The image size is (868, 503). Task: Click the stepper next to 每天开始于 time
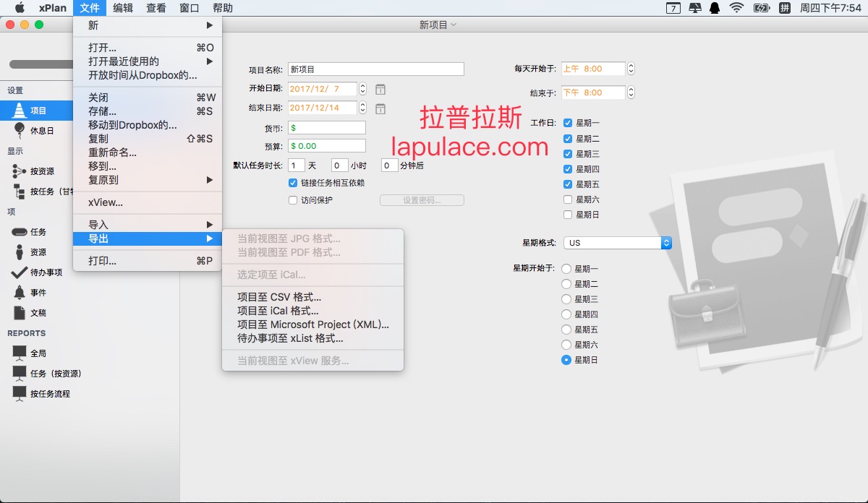(631, 69)
